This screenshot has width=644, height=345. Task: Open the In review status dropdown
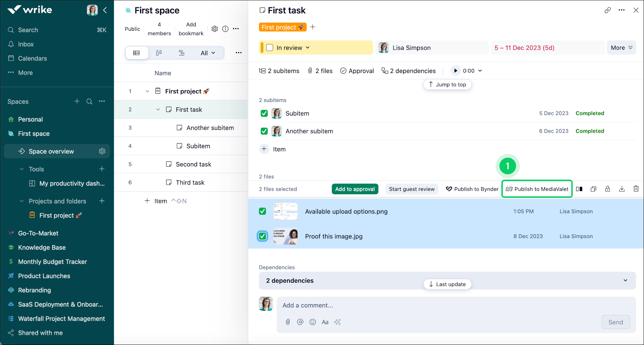293,48
